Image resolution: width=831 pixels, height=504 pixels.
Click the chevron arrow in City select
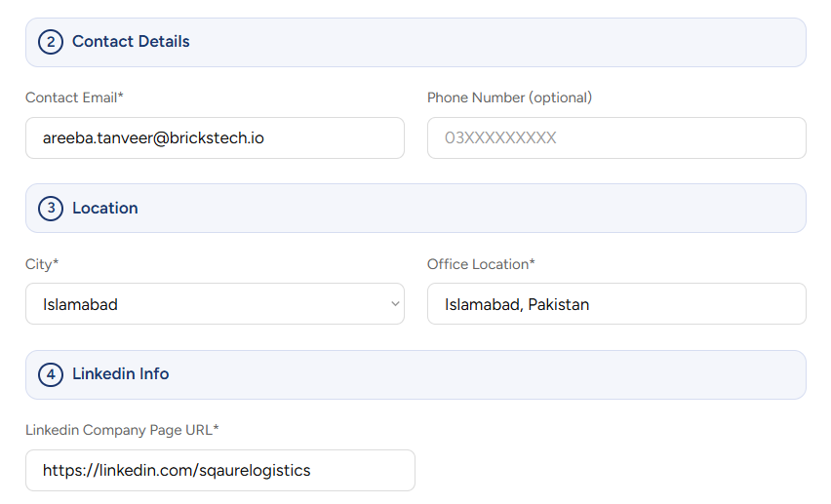tap(395, 304)
